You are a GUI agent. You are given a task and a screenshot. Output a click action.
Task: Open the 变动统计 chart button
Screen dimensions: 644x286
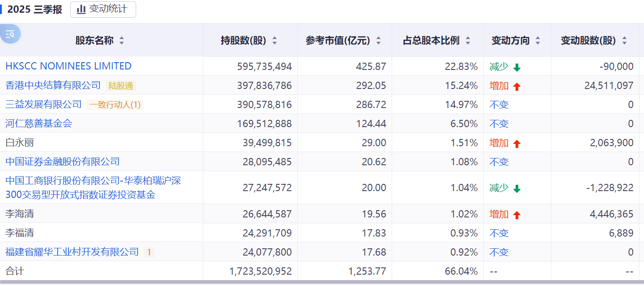tap(103, 9)
